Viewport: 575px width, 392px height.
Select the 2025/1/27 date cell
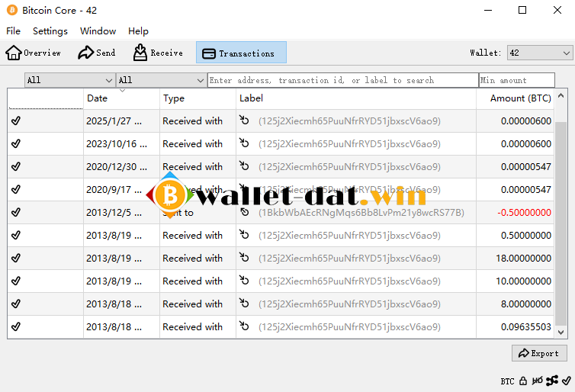pyautogui.click(x=121, y=121)
